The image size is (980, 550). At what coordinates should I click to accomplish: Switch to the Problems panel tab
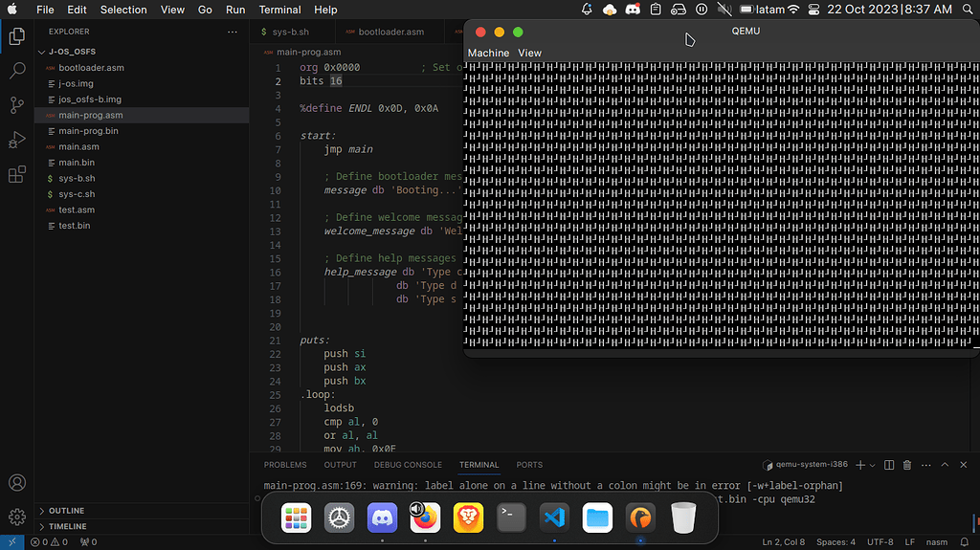pos(285,465)
